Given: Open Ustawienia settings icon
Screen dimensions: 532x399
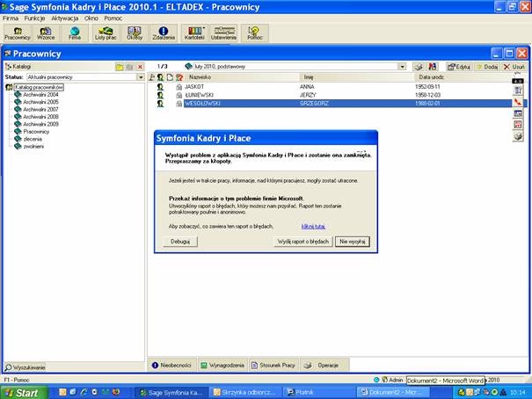Looking at the screenshot, I should pos(224,33).
